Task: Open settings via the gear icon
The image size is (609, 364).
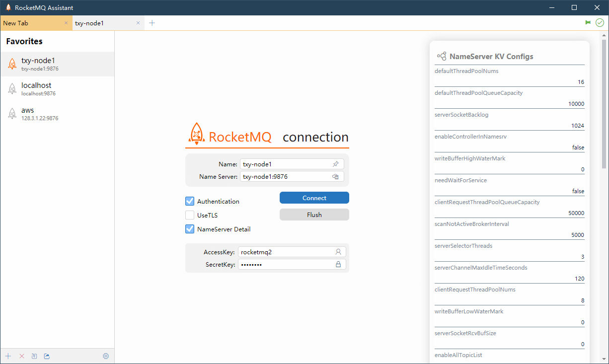Action: pos(106,356)
